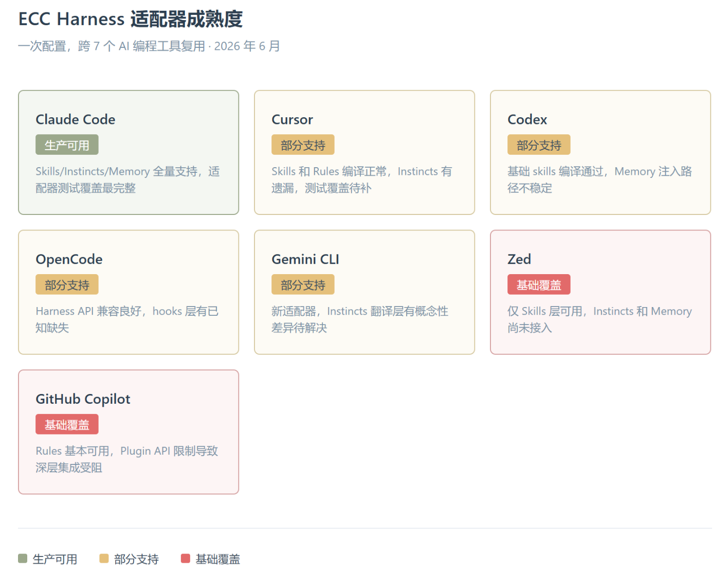Select the Claude Code description about Skills/Instincts/Memory

[128, 179]
